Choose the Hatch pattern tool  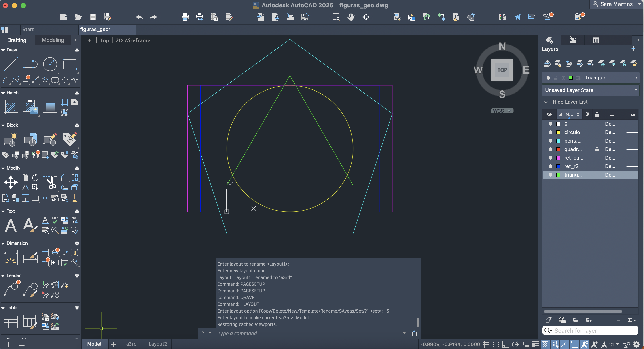coord(11,107)
